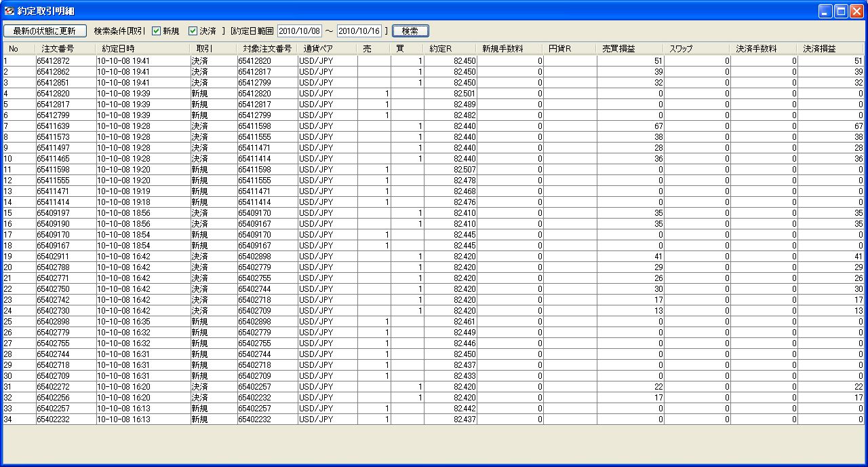
Task: Select order number 65409197 cell
Action: tap(66, 213)
